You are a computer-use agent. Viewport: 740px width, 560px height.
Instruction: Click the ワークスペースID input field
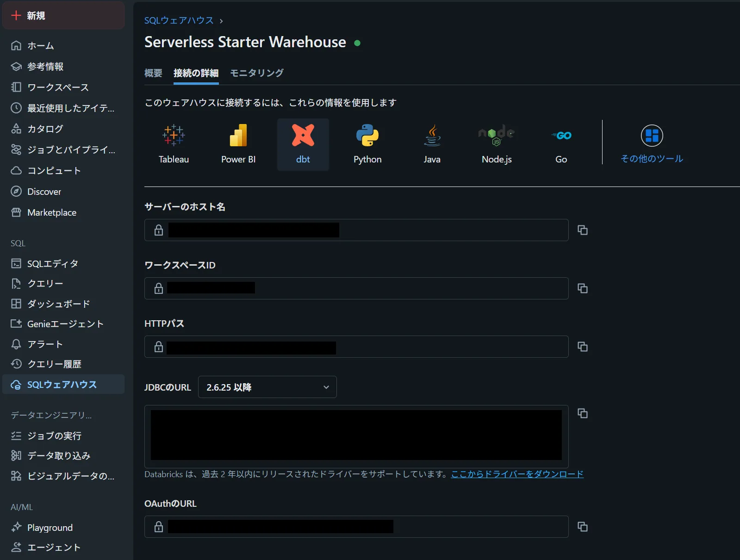pyautogui.click(x=356, y=288)
